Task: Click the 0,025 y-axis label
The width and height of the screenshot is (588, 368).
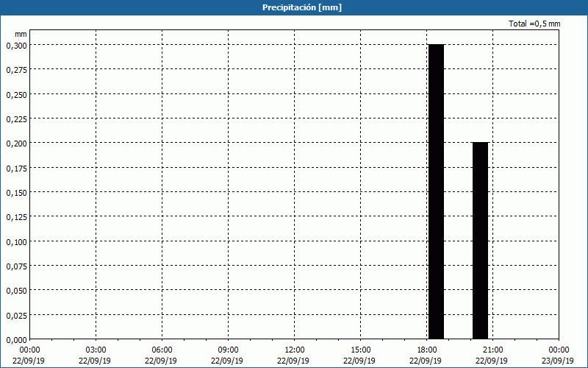Action: pyautogui.click(x=16, y=316)
